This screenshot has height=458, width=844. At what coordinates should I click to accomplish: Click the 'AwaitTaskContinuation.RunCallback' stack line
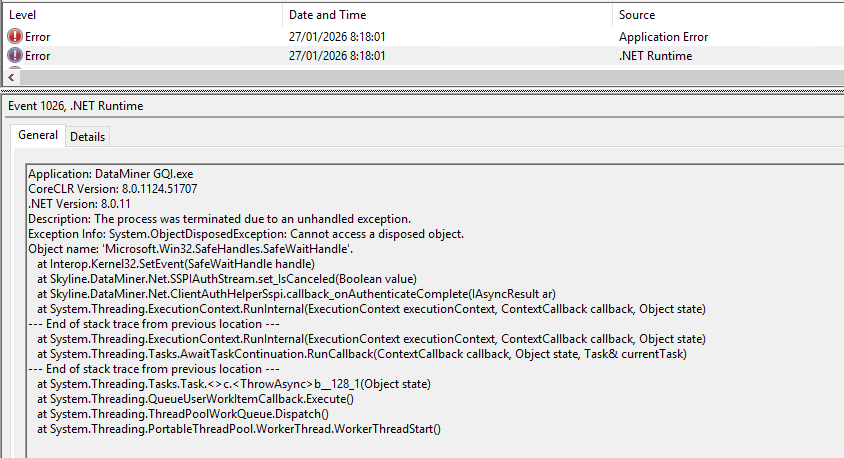coord(362,354)
